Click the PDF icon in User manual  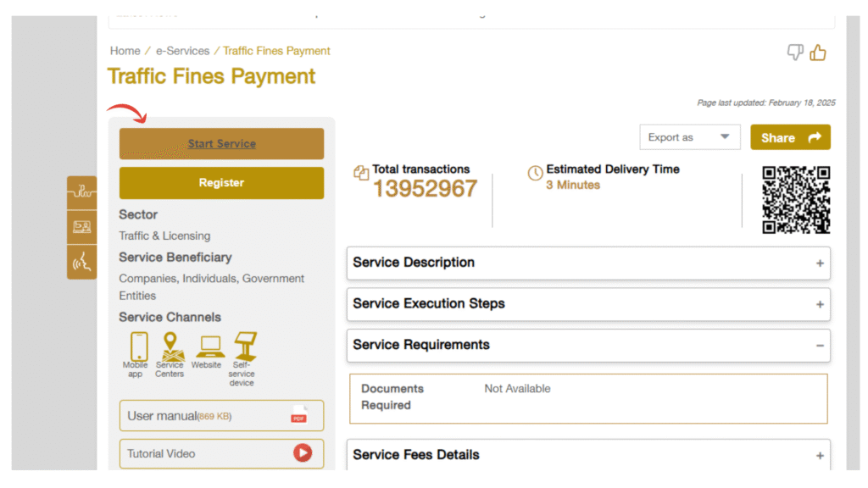(298, 415)
